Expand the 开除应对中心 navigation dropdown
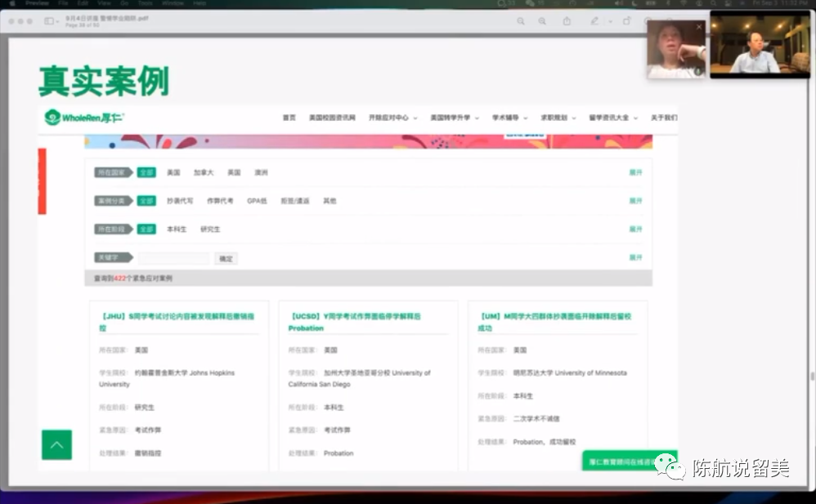The image size is (816, 504). coord(392,118)
